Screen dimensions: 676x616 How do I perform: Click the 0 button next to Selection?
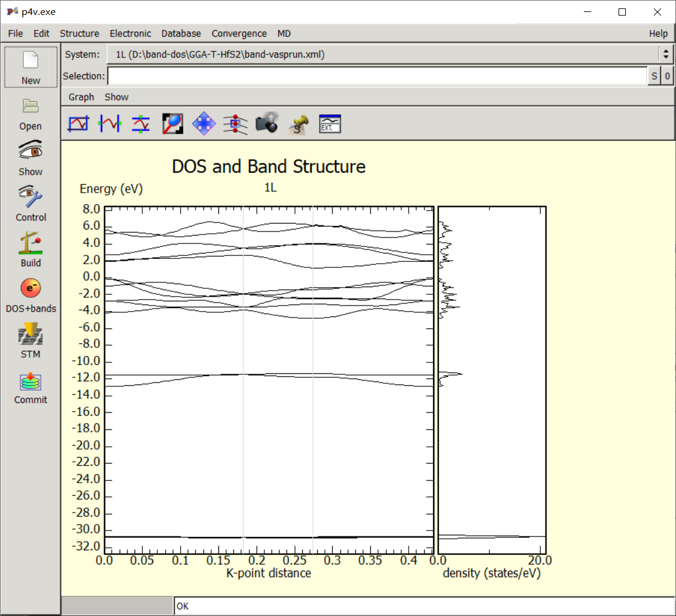coord(667,76)
